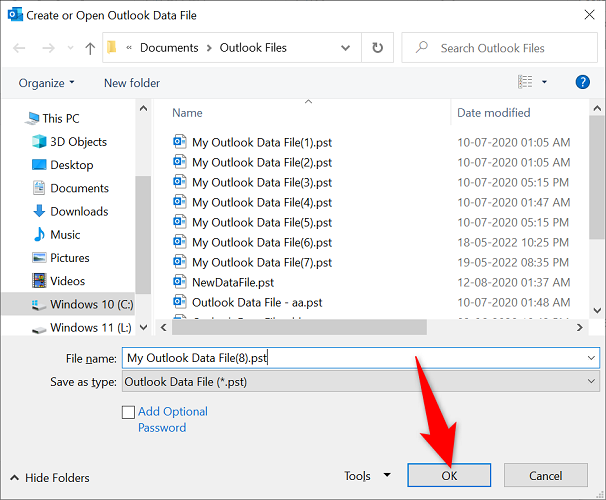Select My Outlook Data File(1).pst
Screen dimensions: 606x500
pos(262,142)
